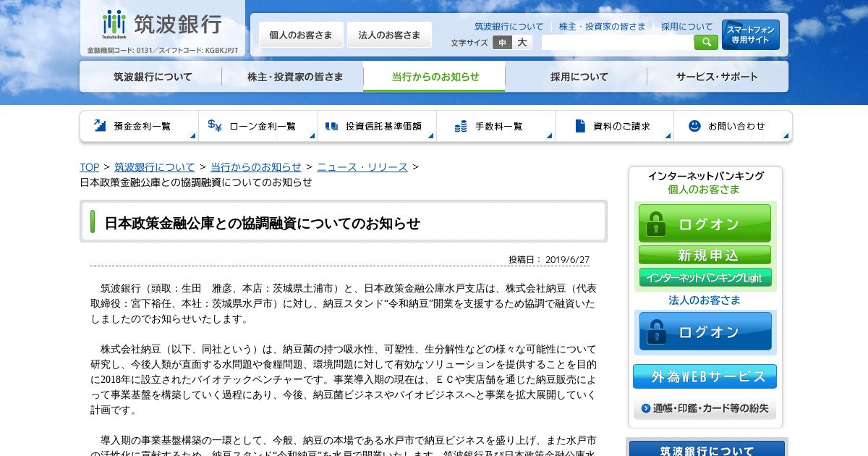This screenshot has width=868, height=456.
Task: Open the 資料のご請求 document icon
Action: pos(580,126)
